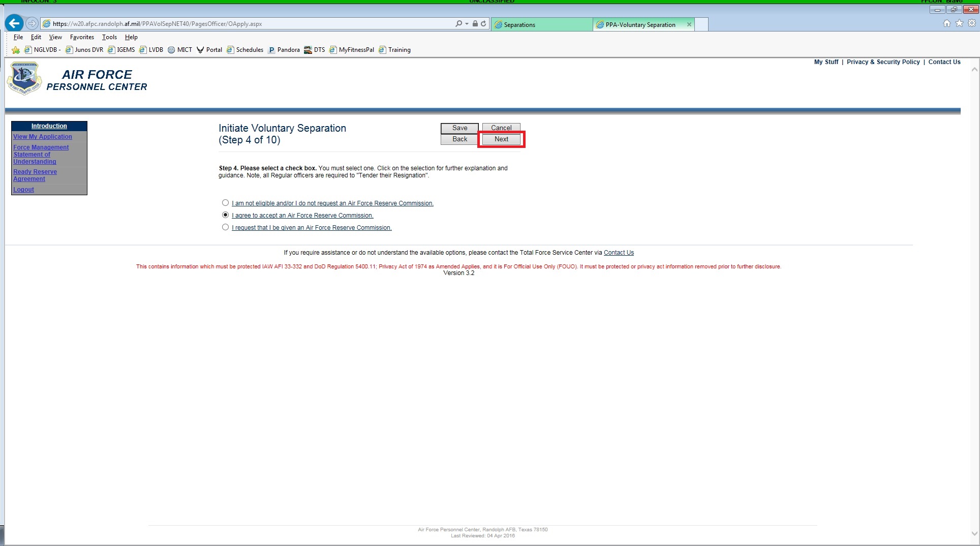Refresh the page with the reload icon
980x546 pixels.
[483, 23]
